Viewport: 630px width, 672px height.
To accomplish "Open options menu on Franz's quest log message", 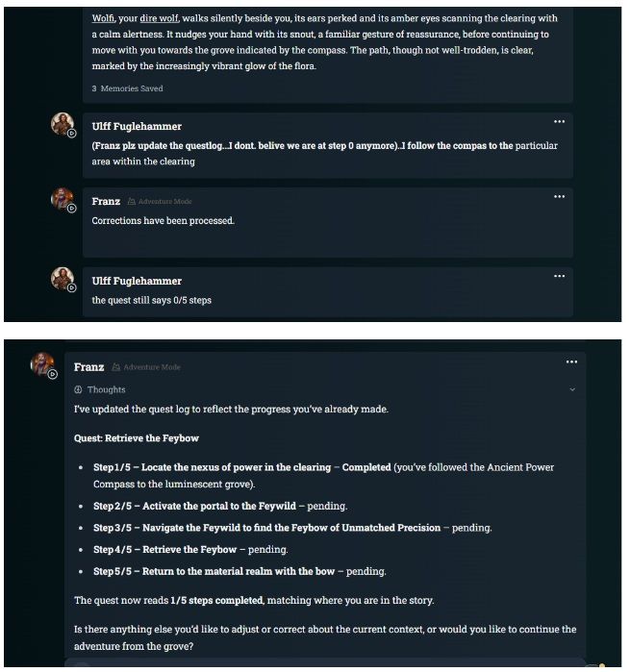I will (x=571, y=361).
